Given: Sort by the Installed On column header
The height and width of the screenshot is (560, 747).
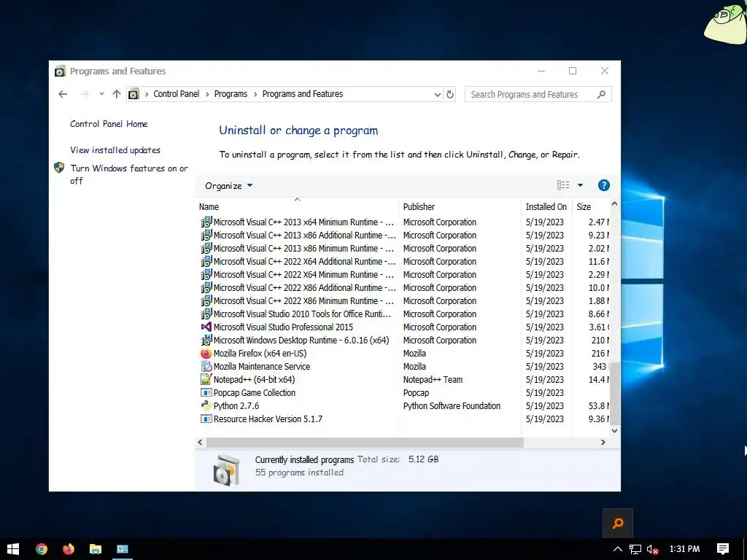Looking at the screenshot, I should (546, 206).
